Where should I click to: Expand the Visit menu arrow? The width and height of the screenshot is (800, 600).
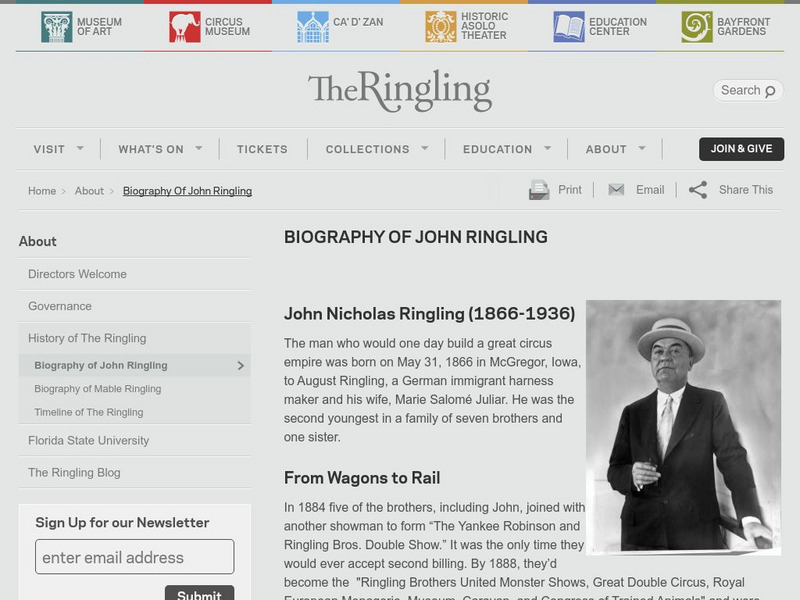[x=80, y=148]
